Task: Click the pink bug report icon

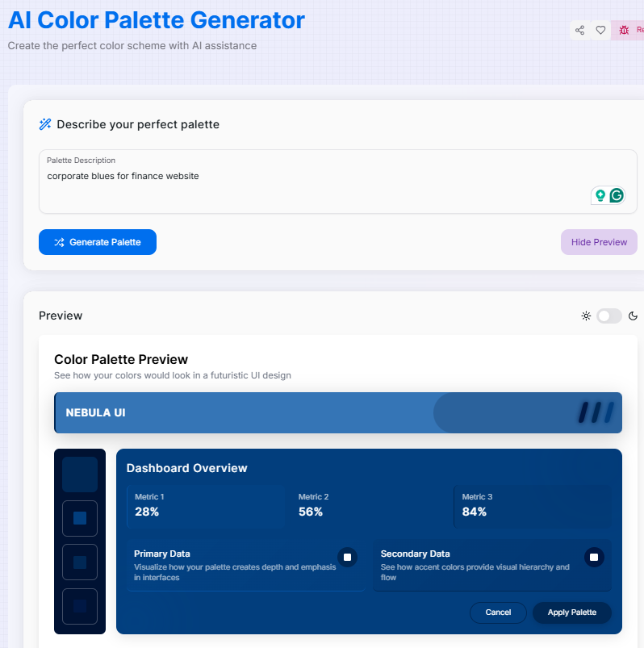Action: (x=625, y=29)
